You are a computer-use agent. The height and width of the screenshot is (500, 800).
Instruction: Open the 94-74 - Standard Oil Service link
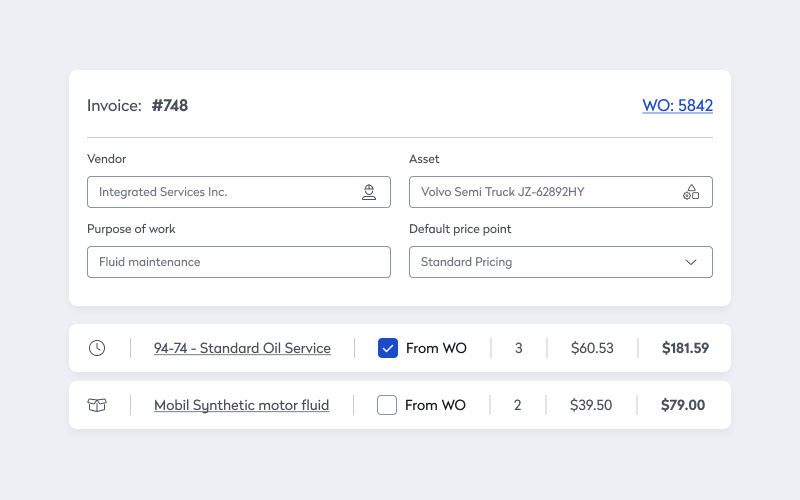[x=242, y=348]
